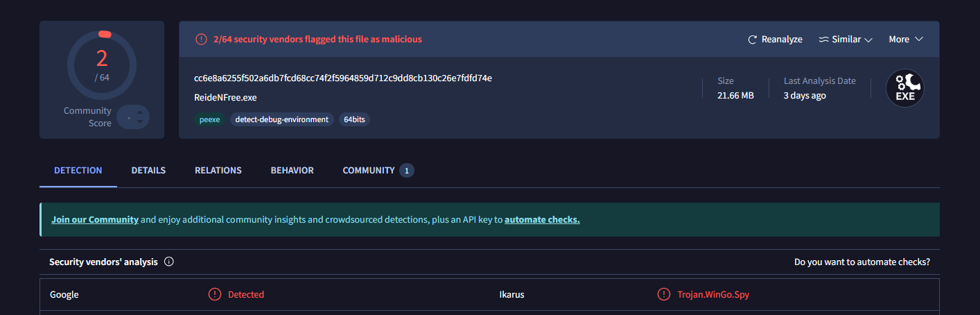Click the warning icon next to Google's Detected
Screen dimensions: 980x315
coord(215,294)
